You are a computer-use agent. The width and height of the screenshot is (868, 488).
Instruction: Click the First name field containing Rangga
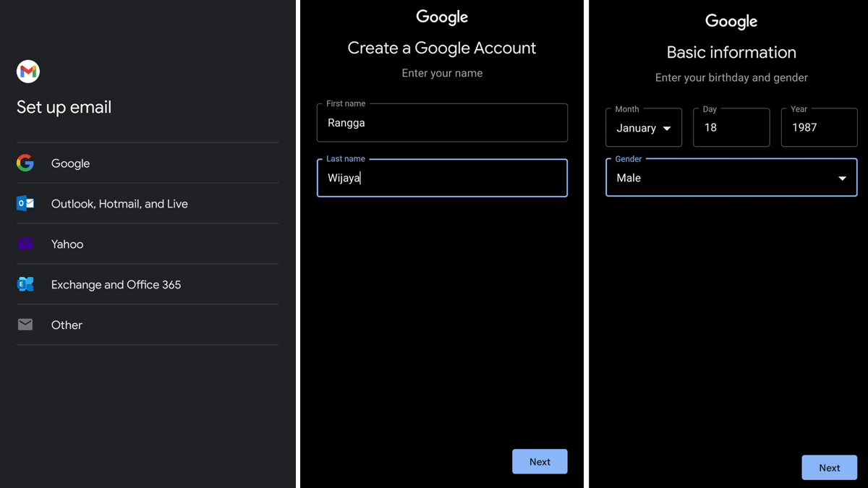(x=441, y=123)
